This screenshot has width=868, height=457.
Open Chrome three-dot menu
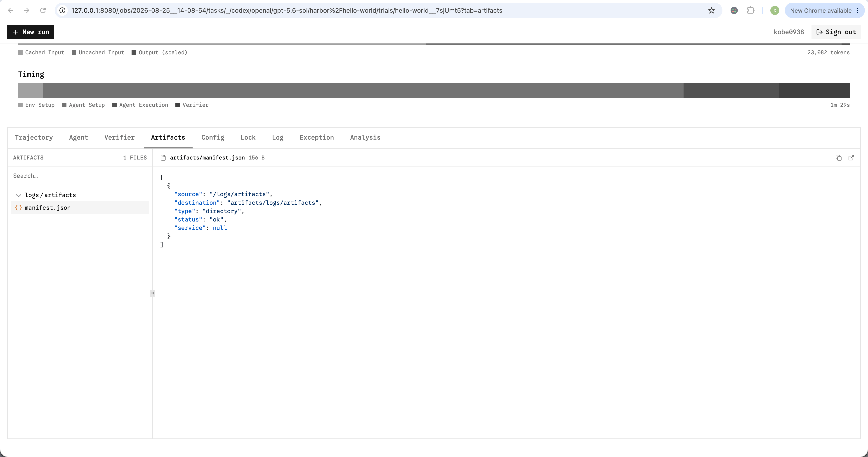click(858, 10)
